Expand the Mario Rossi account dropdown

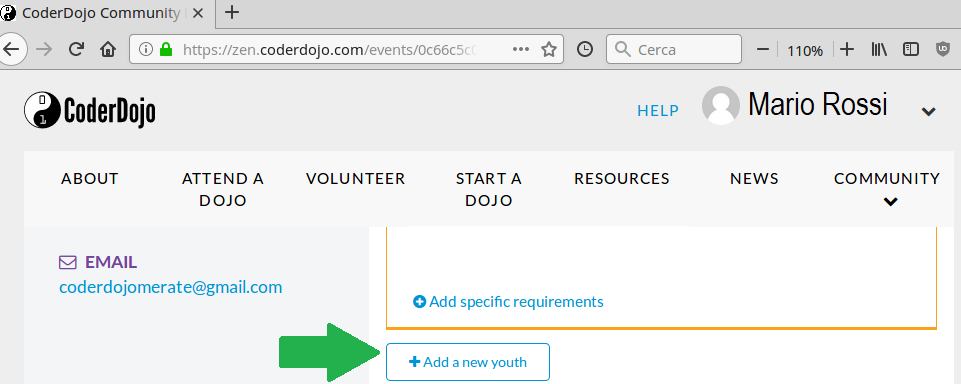coord(929,111)
